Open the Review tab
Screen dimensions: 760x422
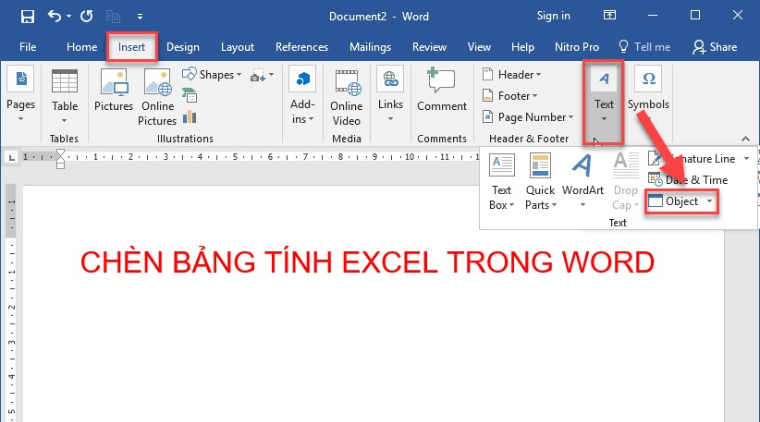click(x=429, y=47)
